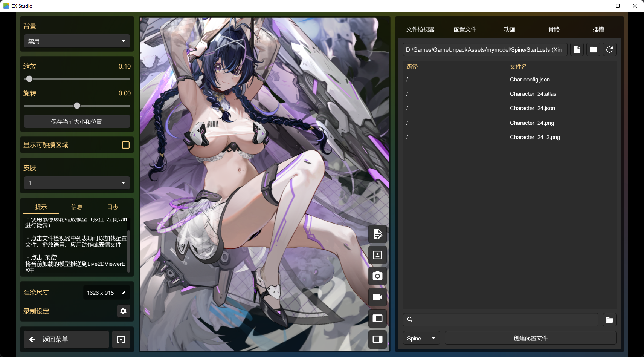Click the 录制设定 label

[x=36, y=311]
